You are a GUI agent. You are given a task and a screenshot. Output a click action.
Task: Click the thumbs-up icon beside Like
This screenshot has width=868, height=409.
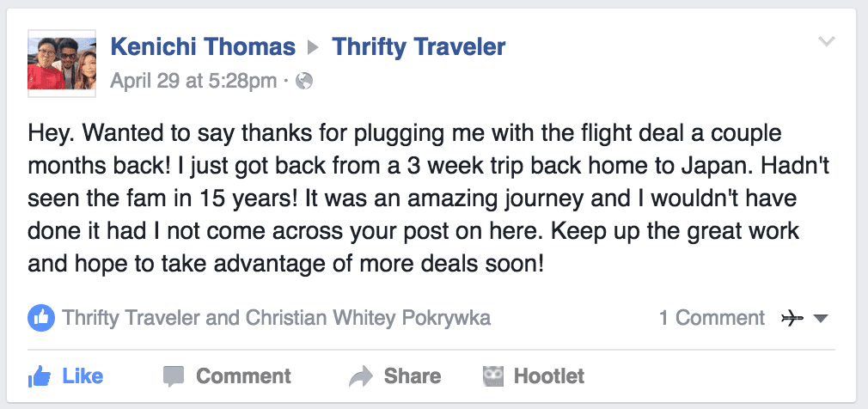(x=40, y=375)
